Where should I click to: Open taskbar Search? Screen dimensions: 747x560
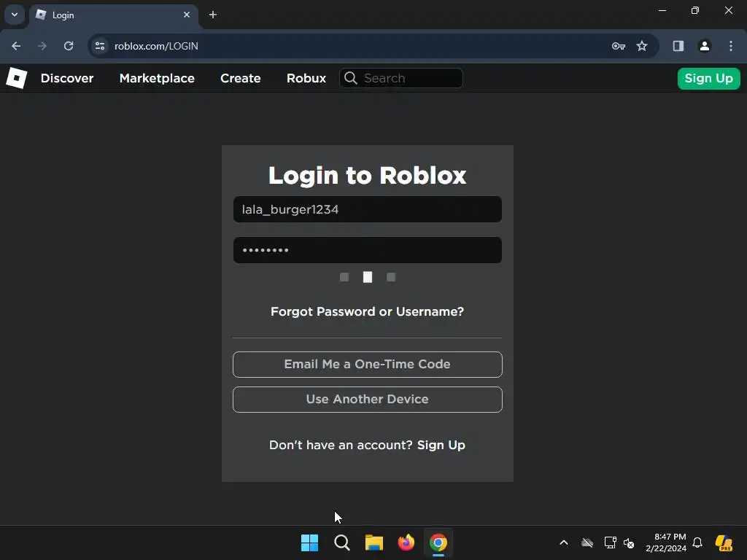pos(342,542)
